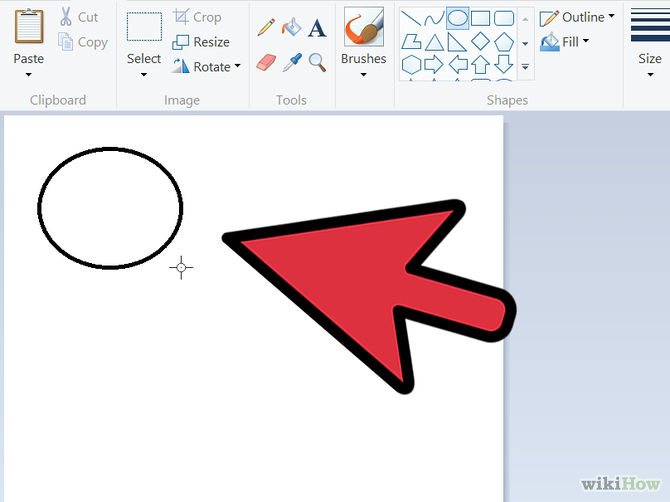Viewport: 670px width, 502px height.
Task: Click the Cut button
Action: (79, 17)
